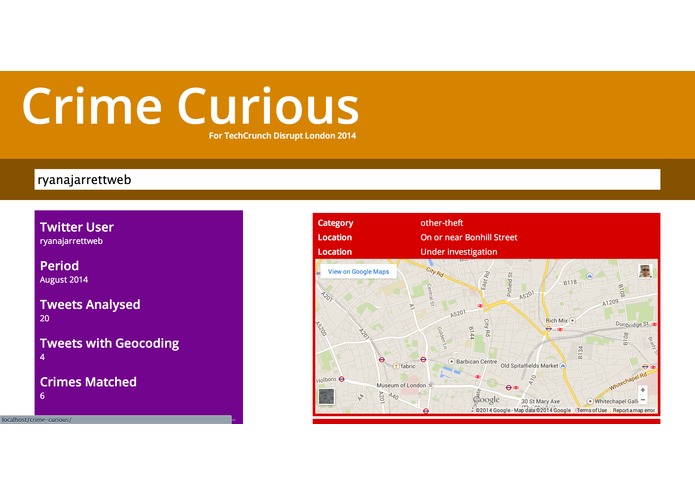Click Barbican Centre marker on map
The height and width of the screenshot is (494, 695).
(x=452, y=362)
